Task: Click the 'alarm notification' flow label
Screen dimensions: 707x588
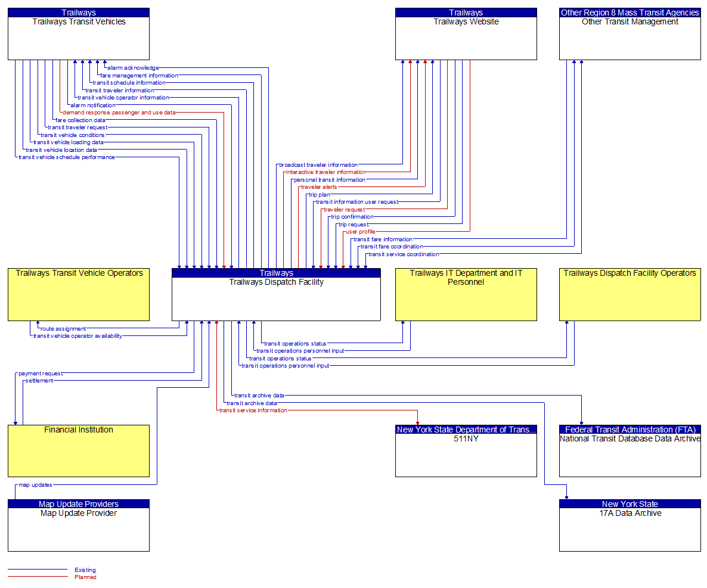Action: click(x=93, y=105)
